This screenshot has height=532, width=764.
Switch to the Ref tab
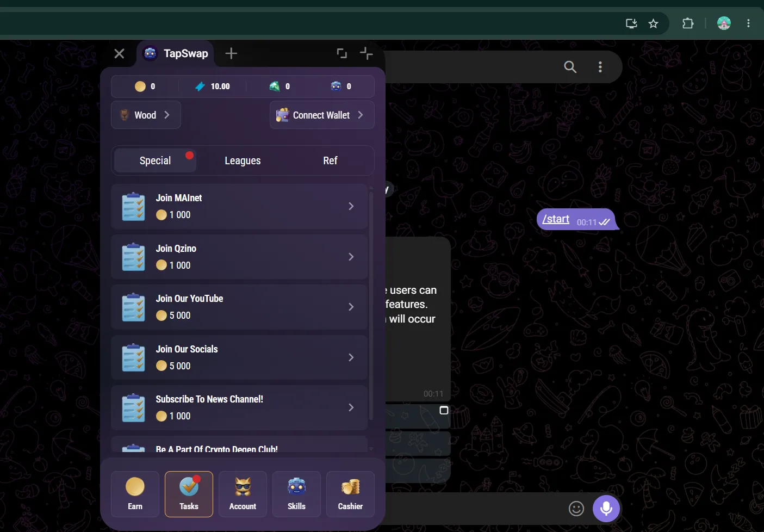(x=330, y=160)
